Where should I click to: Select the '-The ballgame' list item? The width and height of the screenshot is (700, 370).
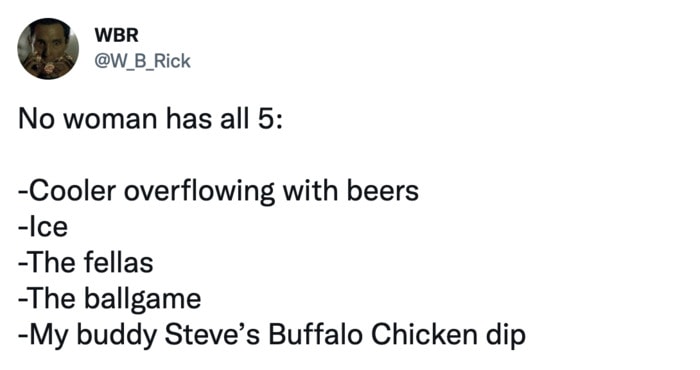[110, 299]
